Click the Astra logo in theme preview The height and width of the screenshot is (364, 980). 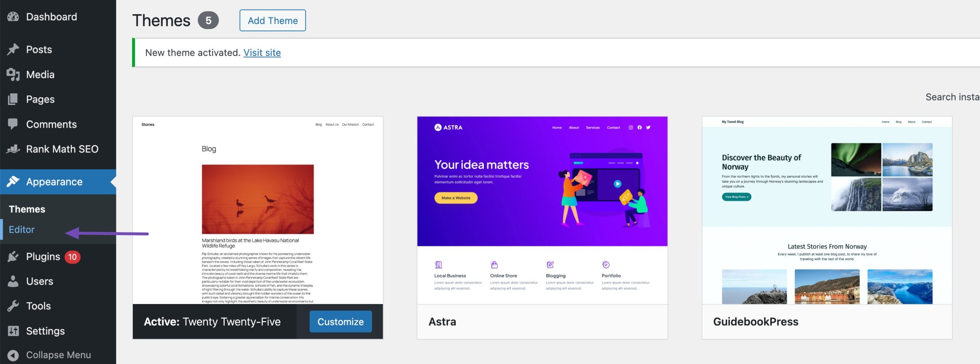448,128
